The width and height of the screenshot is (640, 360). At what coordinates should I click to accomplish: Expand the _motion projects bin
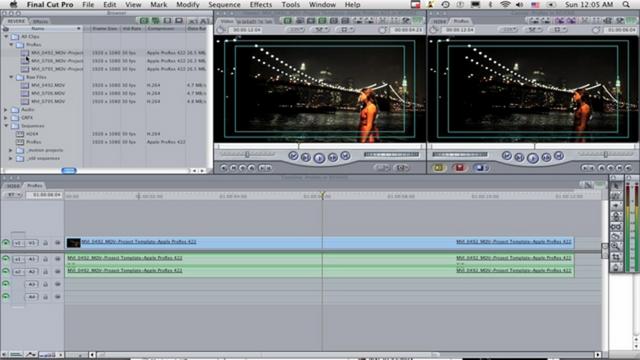click(11, 150)
